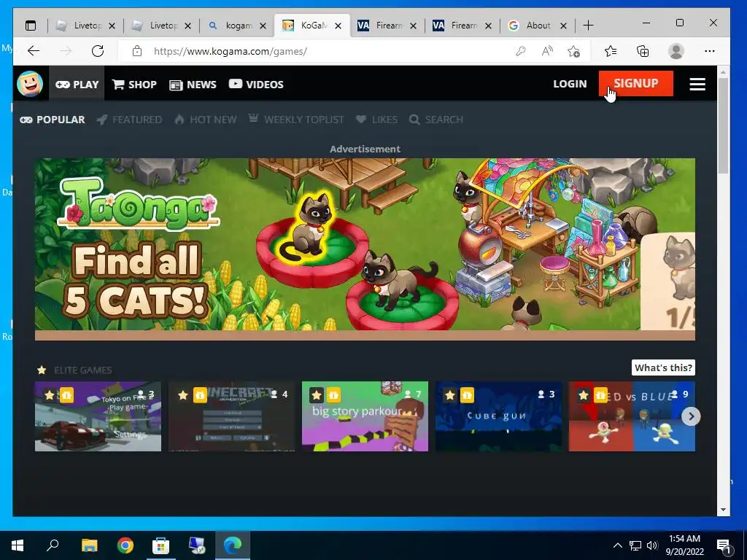Open Microsoft Edge from taskbar
The width and height of the screenshot is (747, 560).
pos(233,545)
